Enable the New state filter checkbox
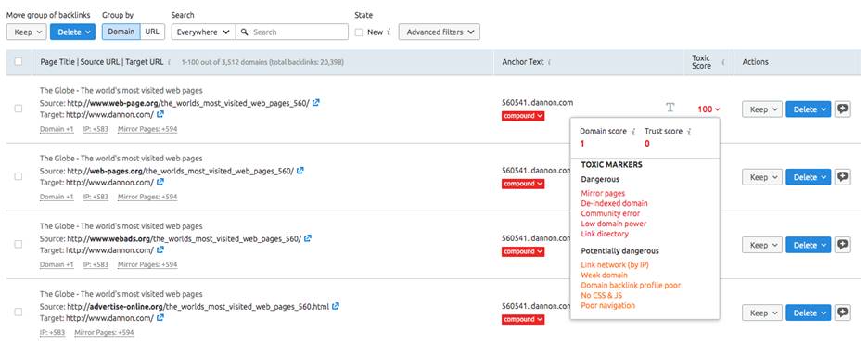Screen dimensions: 868x345 pyautogui.click(x=359, y=32)
